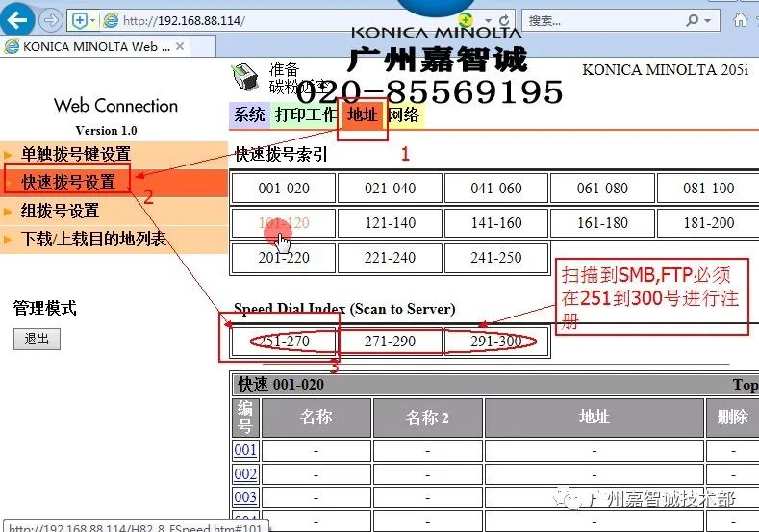This screenshot has height=532, width=759.
Task: Open Scan to Server range 251-270
Action: click(x=284, y=342)
